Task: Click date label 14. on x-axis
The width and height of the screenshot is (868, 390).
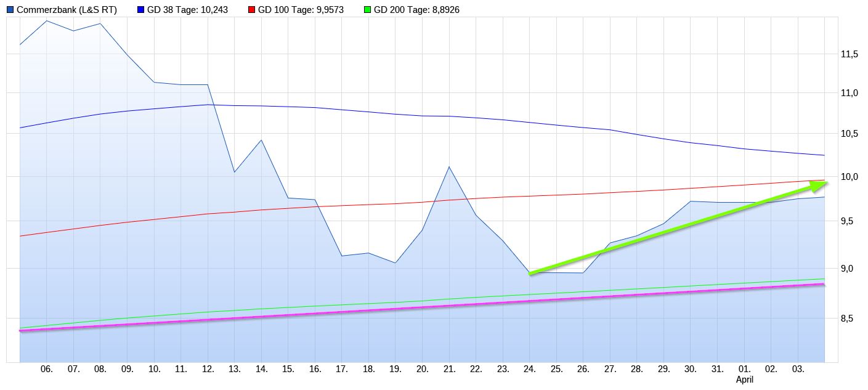Action: coord(262,370)
